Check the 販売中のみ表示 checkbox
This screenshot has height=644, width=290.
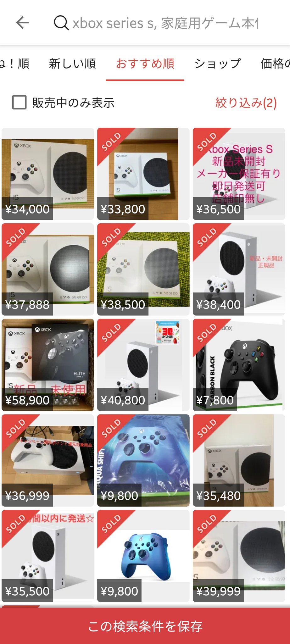coord(19,103)
